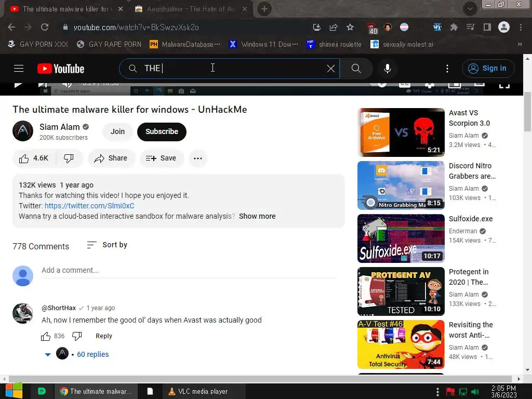The height and width of the screenshot is (399, 532).
Task: Save video to a playlist
Action: click(161, 158)
